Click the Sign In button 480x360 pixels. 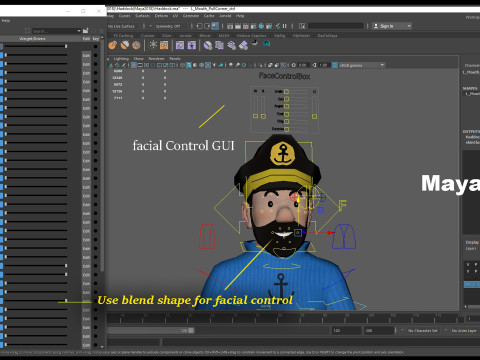coord(387,26)
